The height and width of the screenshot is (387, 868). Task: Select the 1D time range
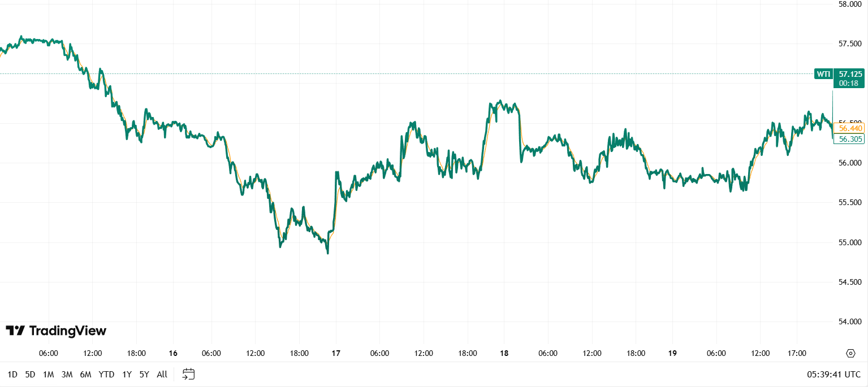point(12,374)
